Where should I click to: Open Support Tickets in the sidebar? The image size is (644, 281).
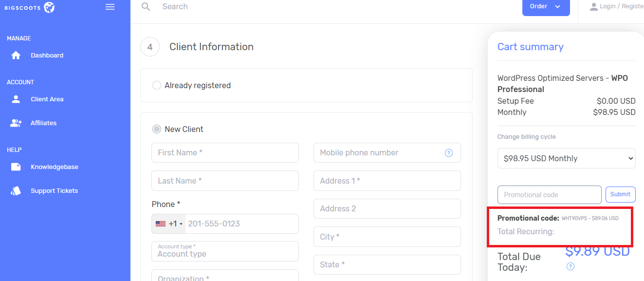[x=55, y=191]
